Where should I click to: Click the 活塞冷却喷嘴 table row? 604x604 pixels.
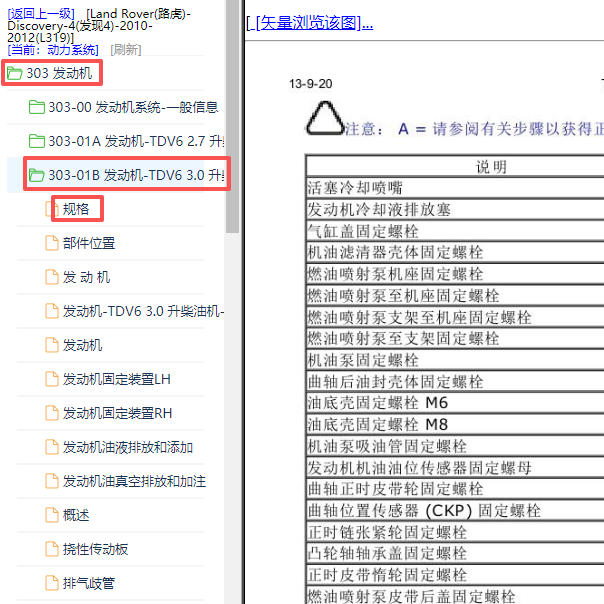click(x=455, y=188)
